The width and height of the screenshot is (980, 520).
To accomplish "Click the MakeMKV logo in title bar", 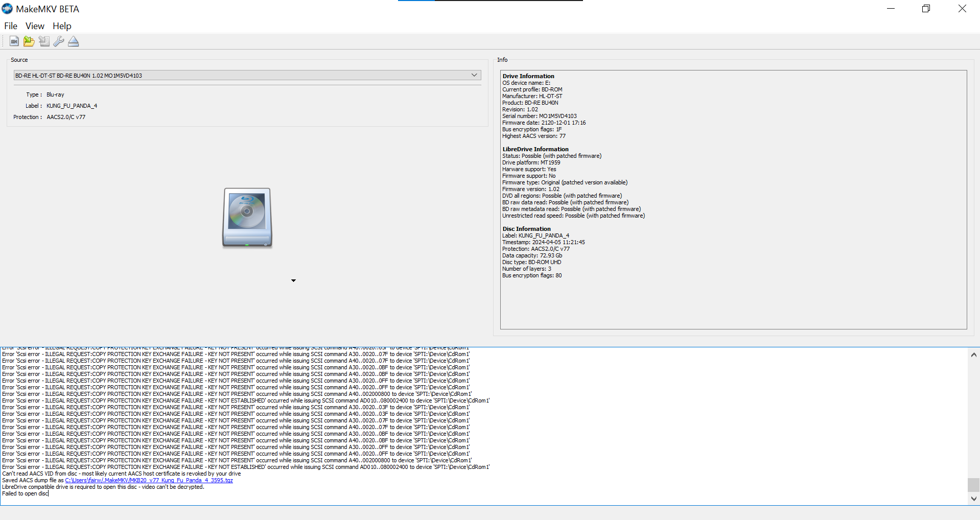I will click(x=7, y=9).
